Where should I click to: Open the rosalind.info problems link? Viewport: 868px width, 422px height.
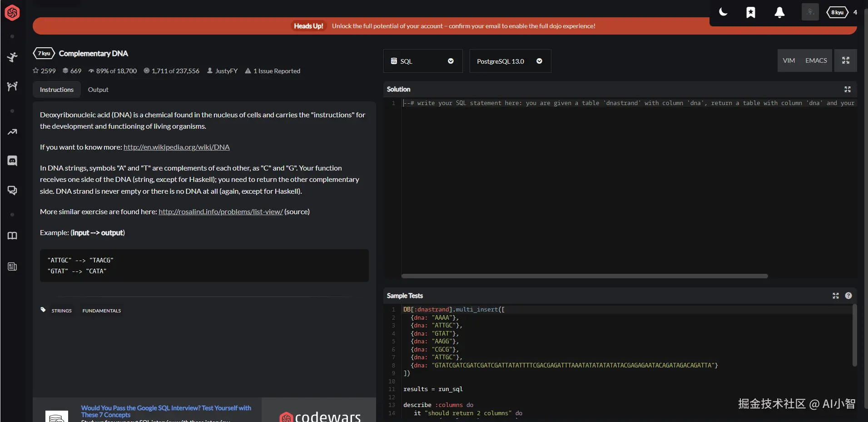pyautogui.click(x=221, y=211)
